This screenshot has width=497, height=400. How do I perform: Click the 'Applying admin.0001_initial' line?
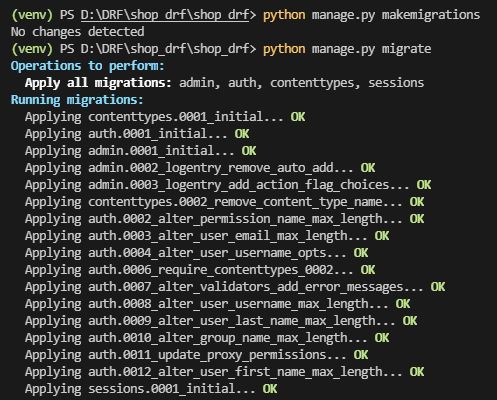pyautogui.click(x=140, y=151)
